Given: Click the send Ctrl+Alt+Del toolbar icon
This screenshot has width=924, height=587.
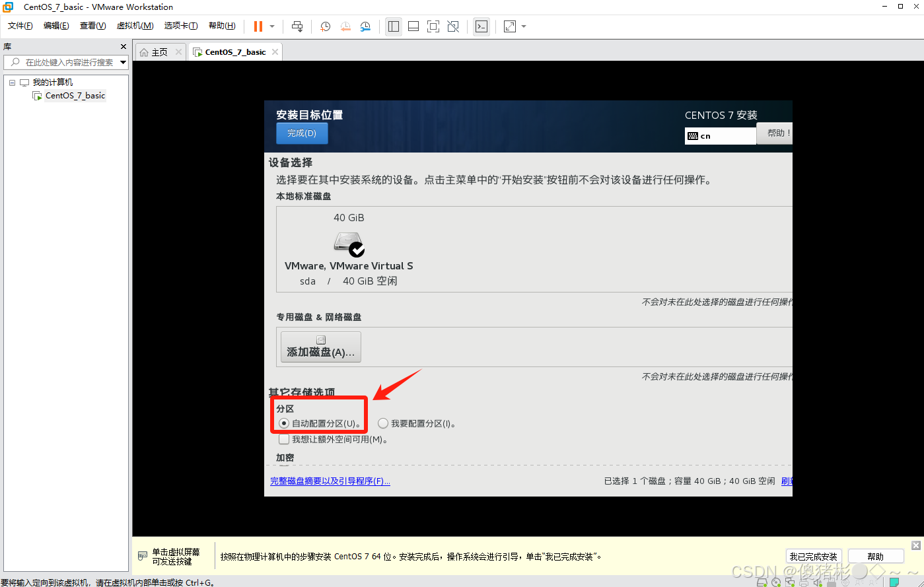Looking at the screenshot, I should click(297, 26).
